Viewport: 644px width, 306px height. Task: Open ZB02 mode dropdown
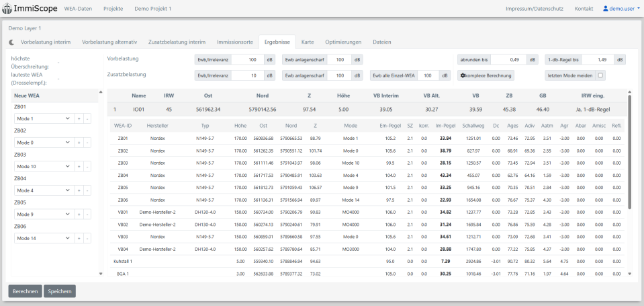point(44,143)
